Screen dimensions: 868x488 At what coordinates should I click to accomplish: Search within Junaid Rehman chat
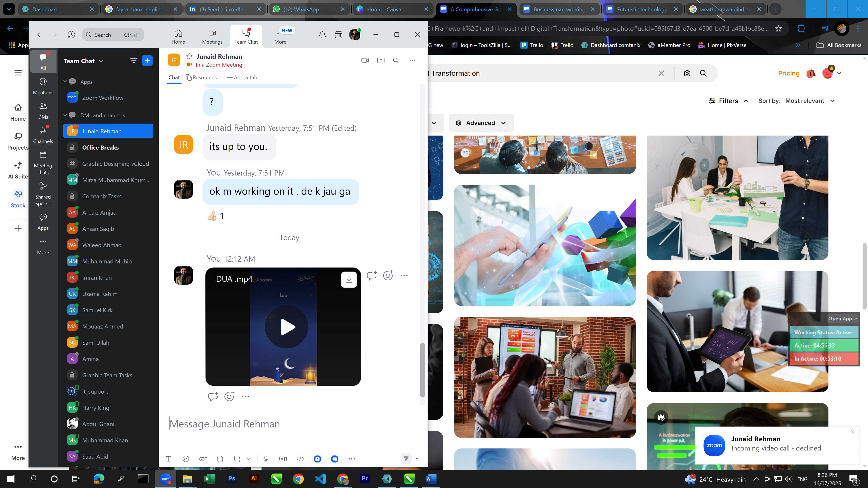396,60
